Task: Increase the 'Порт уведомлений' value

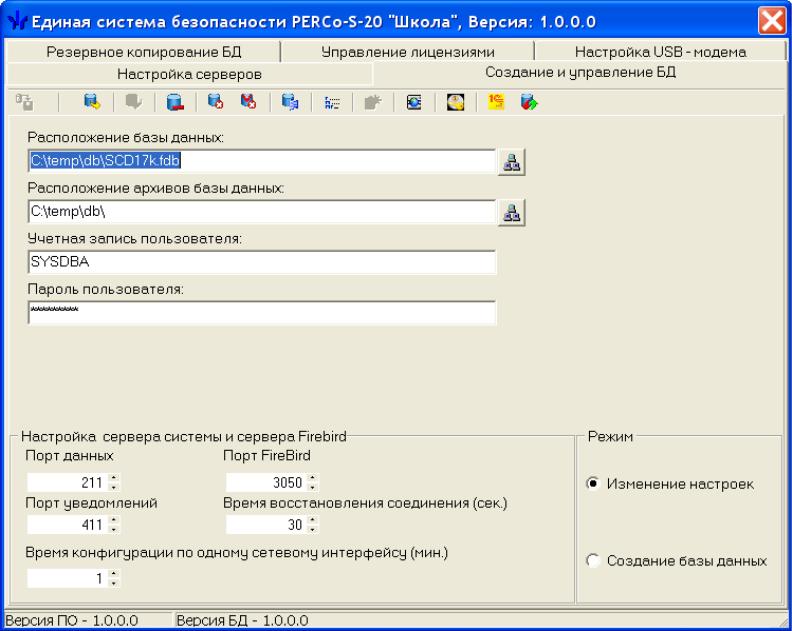Action: [114, 520]
